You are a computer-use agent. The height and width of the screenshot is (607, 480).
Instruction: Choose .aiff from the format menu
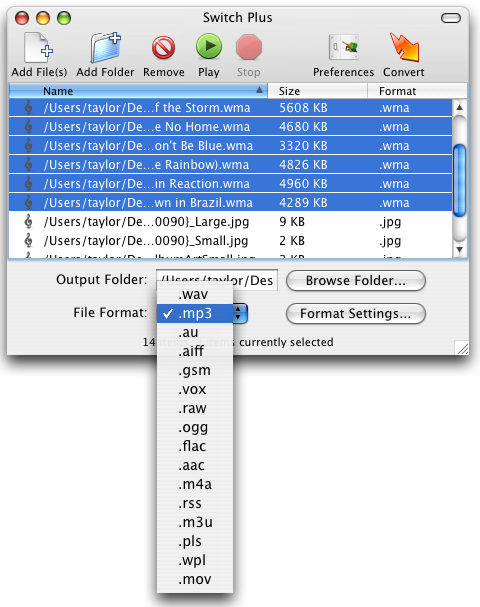tap(195, 351)
